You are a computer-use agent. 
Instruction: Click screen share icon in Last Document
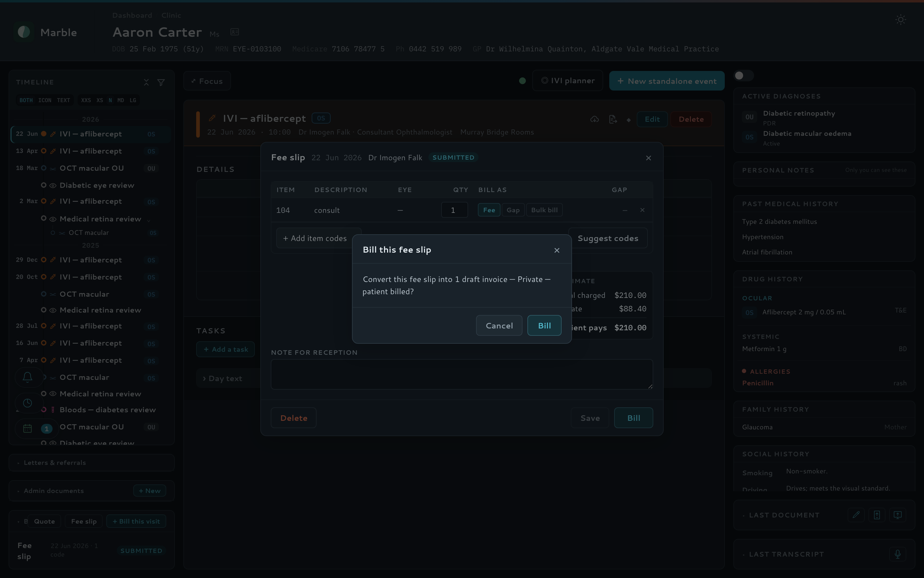point(898,514)
